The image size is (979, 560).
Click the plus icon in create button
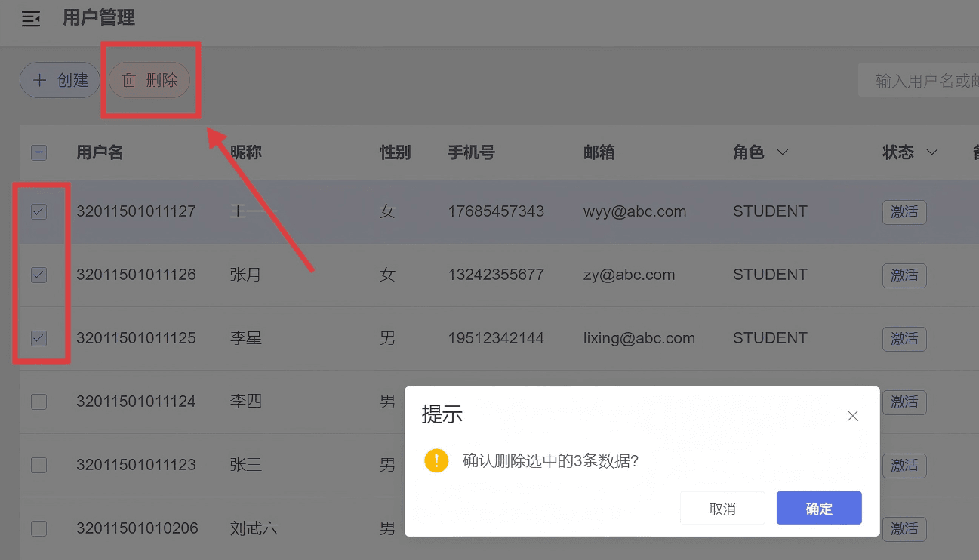click(40, 80)
